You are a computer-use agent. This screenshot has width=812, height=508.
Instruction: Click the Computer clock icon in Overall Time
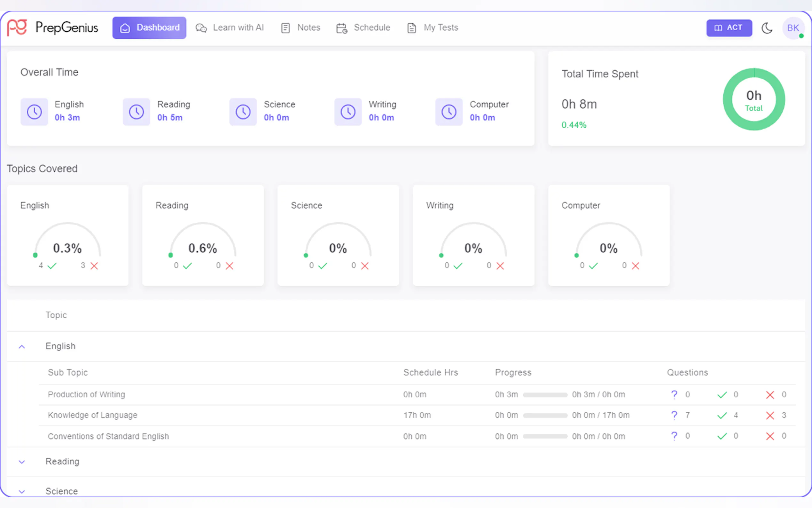[x=449, y=112]
